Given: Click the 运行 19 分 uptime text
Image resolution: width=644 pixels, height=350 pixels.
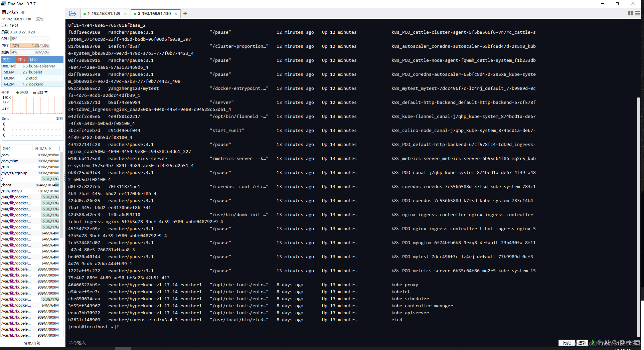Looking at the screenshot, I should (10, 25).
